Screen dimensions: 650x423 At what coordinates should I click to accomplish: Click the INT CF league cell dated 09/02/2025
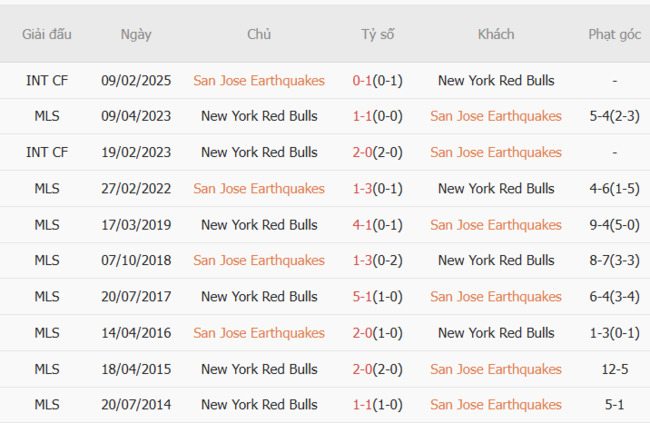[x=47, y=80]
